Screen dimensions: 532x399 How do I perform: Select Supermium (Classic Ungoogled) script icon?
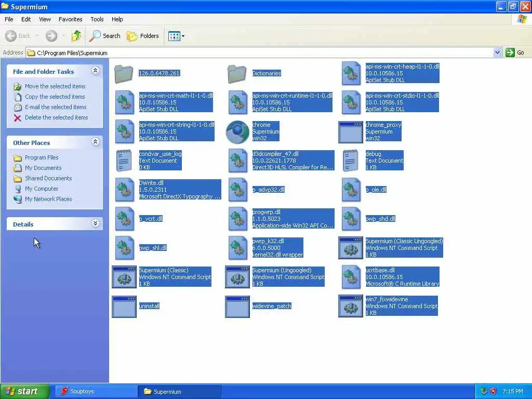(x=351, y=248)
